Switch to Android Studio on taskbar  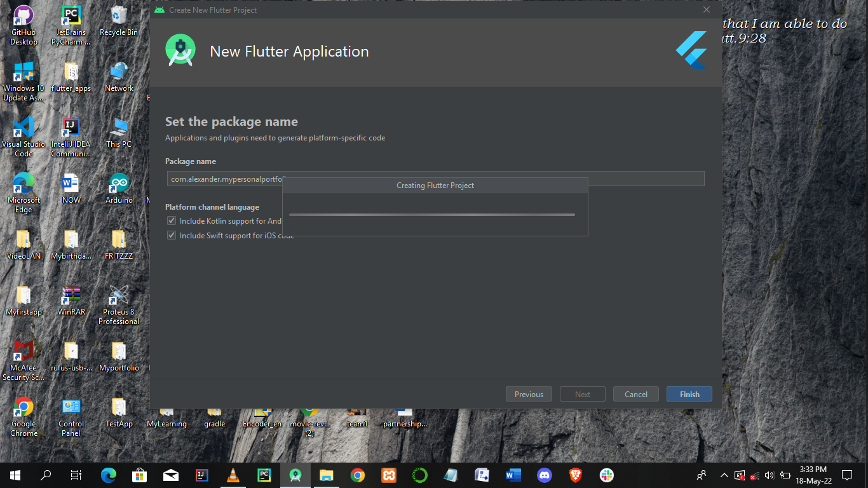point(295,475)
